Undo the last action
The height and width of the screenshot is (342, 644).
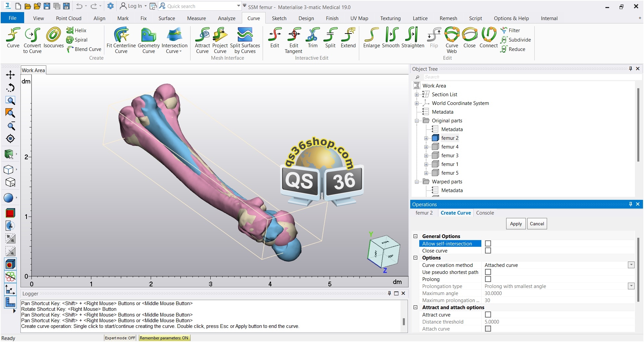pyautogui.click(x=79, y=6)
